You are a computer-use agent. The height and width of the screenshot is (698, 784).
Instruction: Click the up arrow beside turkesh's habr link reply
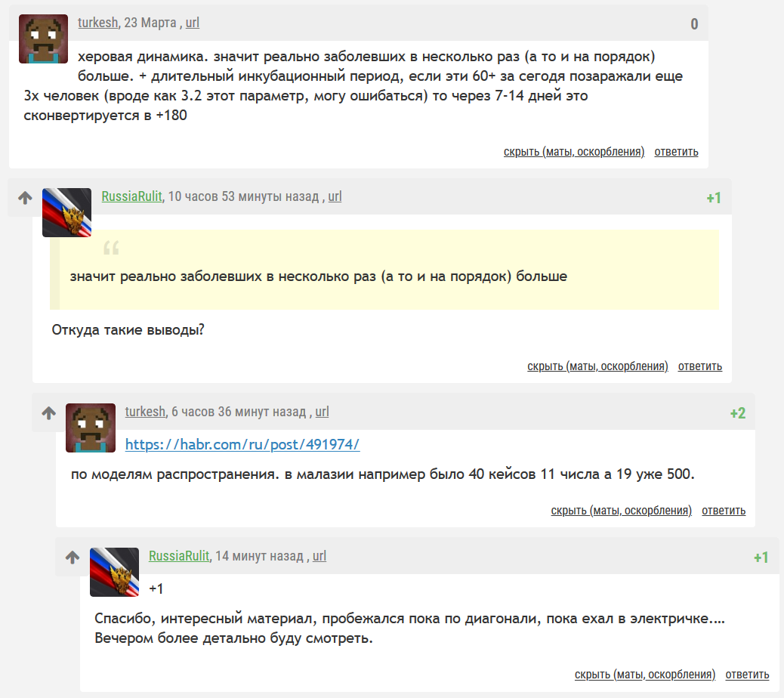(48, 413)
